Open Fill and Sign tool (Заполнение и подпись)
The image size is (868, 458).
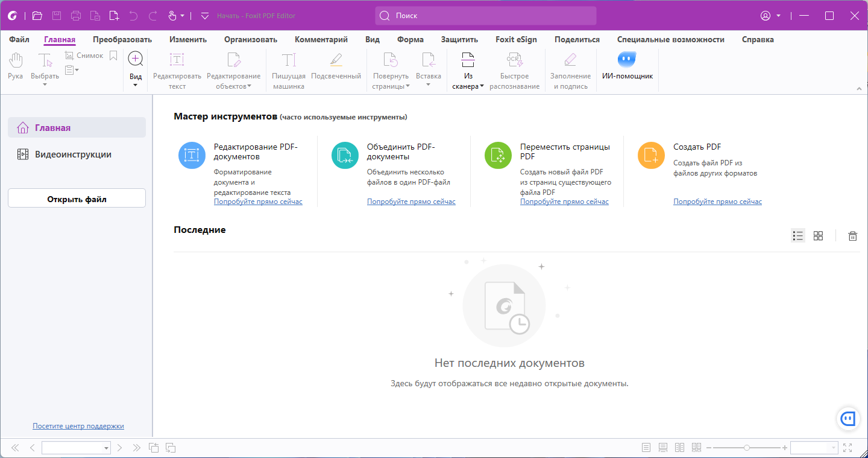(570, 68)
